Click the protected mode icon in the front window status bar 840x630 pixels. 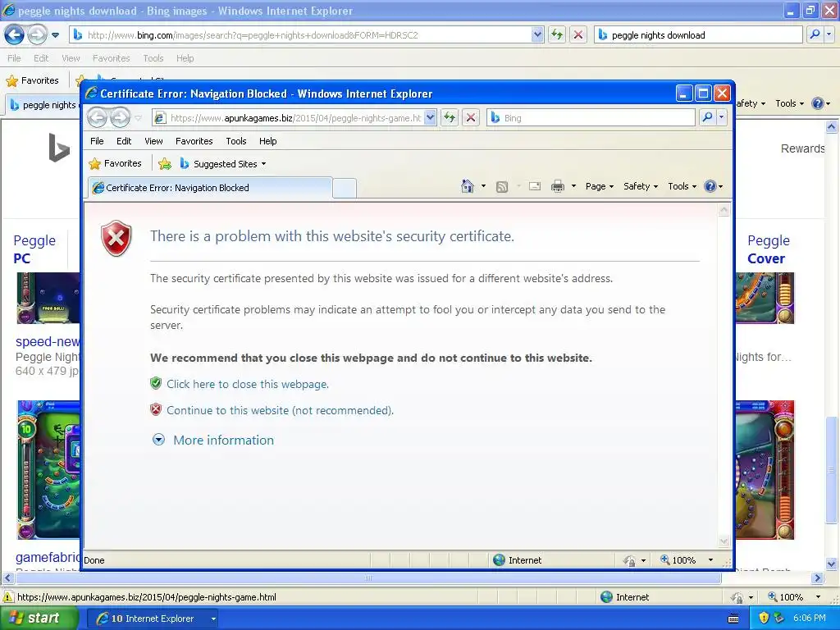[x=629, y=560]
